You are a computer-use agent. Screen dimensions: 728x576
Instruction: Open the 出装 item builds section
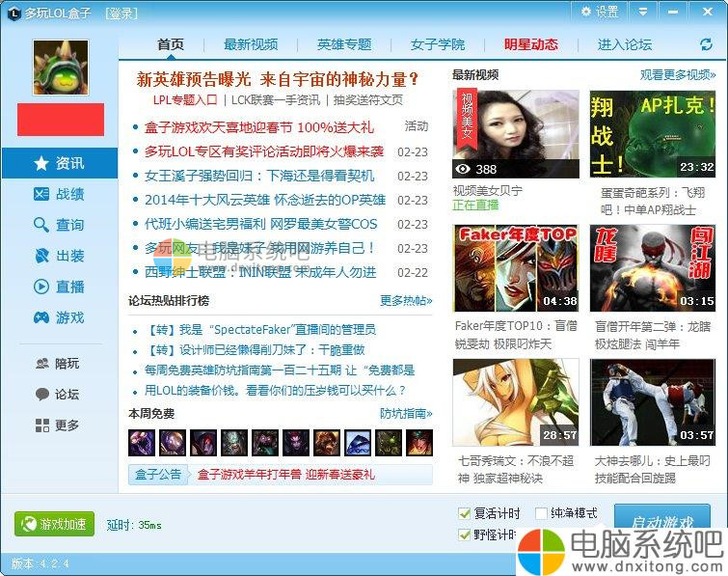click(60, 256)
